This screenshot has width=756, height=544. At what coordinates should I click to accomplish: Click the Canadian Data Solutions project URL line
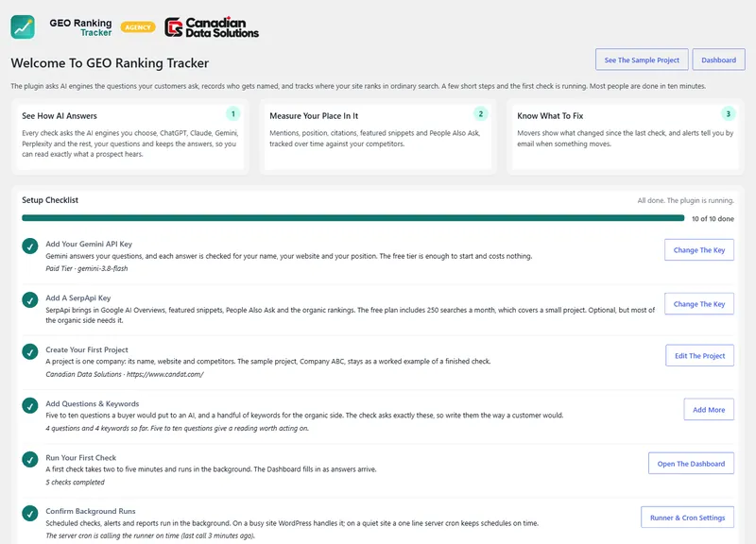pos(125,374)
